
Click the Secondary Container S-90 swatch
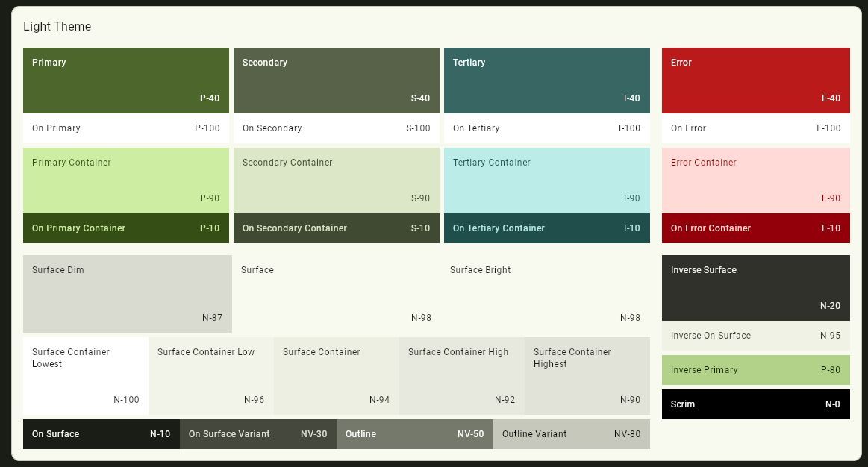pyautogui.click(x=336, y=181)
